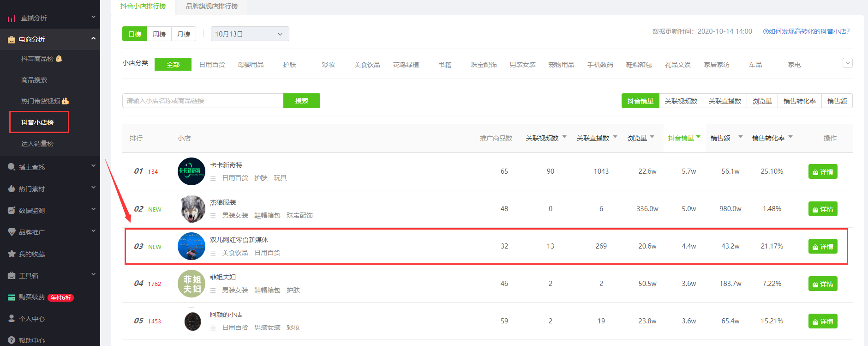Click the 直播分析 bar chart icon
The height and width of the screenshot is (346, 868).
(x=12, y=18)
